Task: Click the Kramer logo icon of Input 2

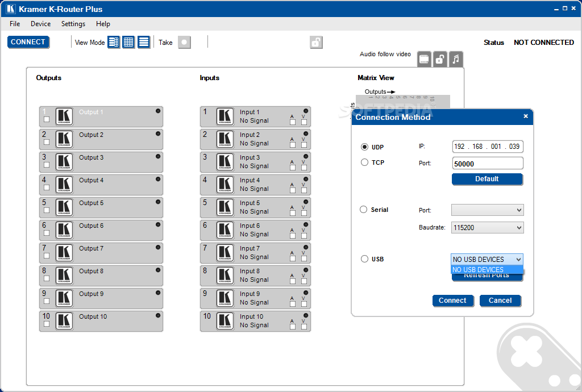Action: coord(225,139)
